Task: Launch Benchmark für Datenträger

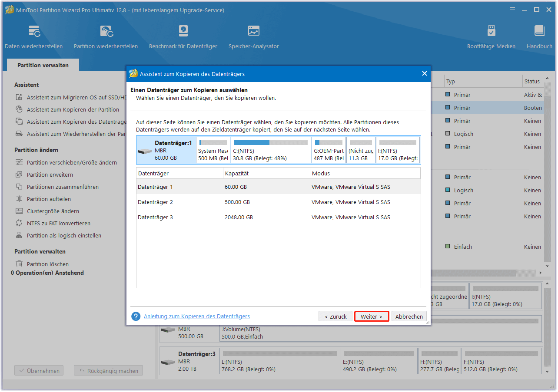Action: click(x=183, y=37)
